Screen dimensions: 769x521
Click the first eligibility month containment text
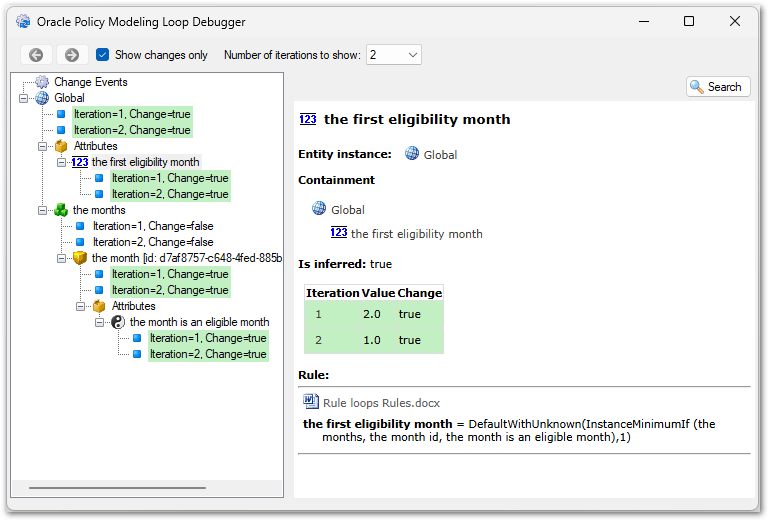click(x=417, y=234)
